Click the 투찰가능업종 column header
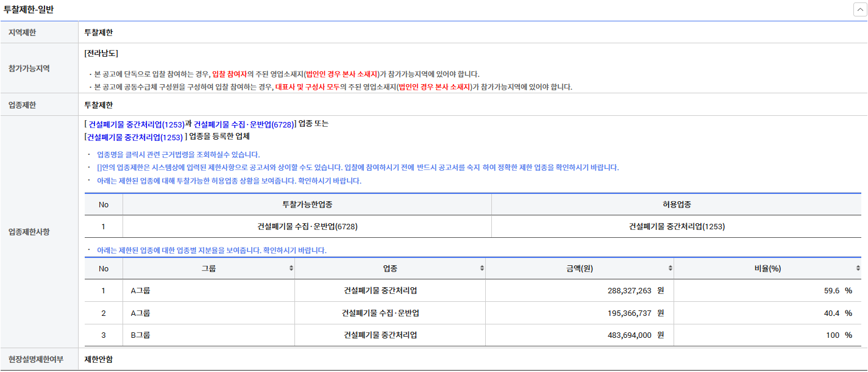This screenshot has width=868, height=372. coord(307,204)
